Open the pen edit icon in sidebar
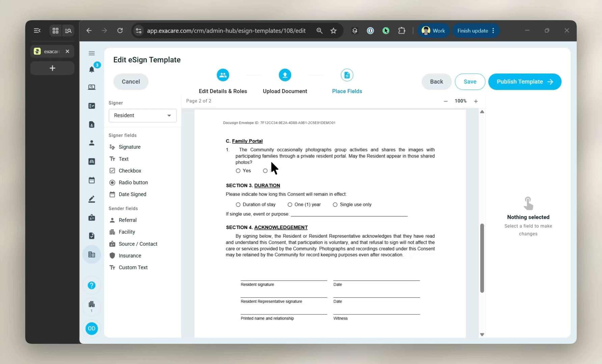Screen dimensions: 602x364 pos(91,199)
